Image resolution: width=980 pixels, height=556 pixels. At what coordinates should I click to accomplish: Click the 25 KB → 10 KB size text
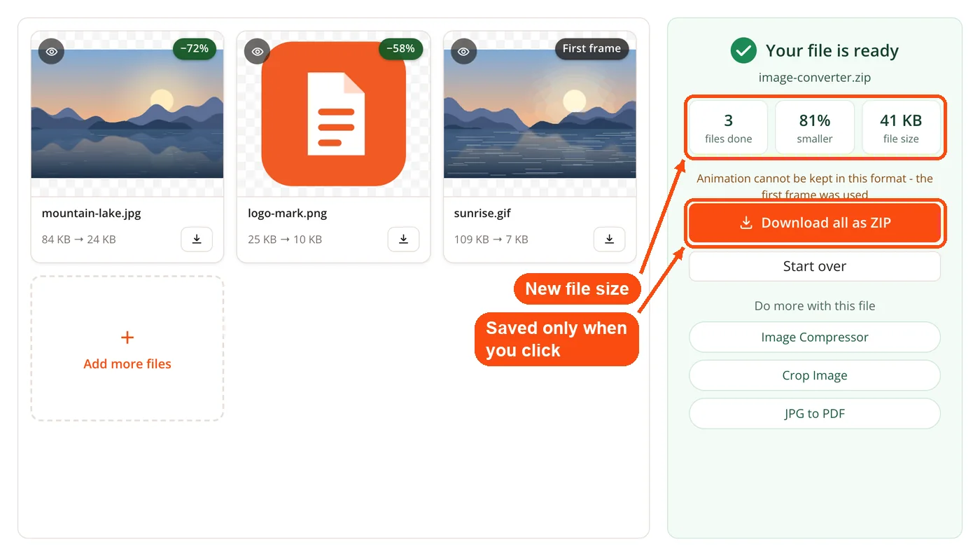[x=285, y=239]
